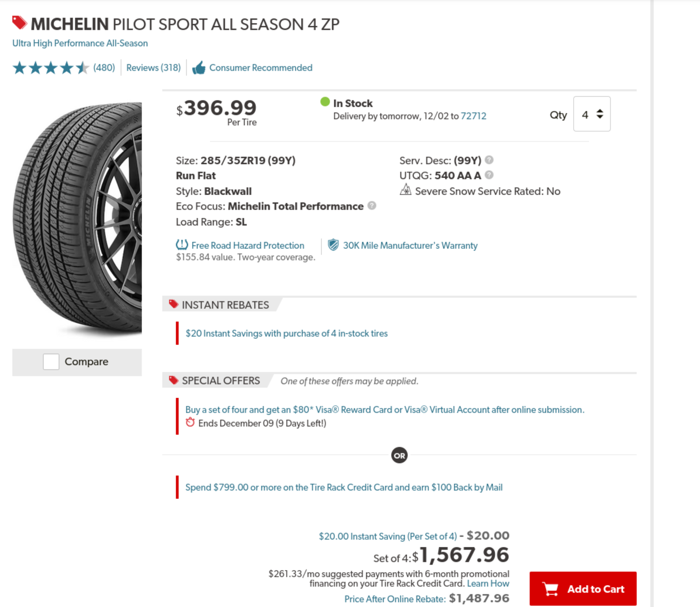Click the Qty up-down arrows
Image resolution: width=700 pixels, height=607 pixels.
click(x=600, y=114)
